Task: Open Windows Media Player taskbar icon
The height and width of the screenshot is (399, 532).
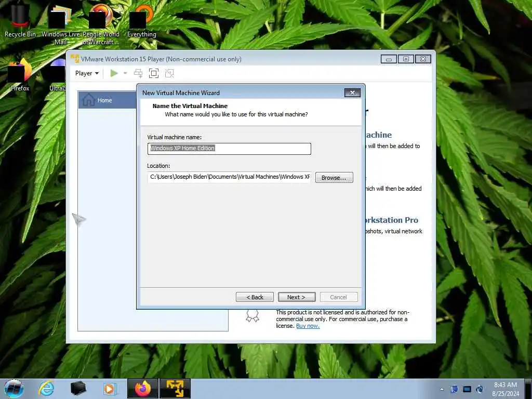Action: click(109, 389)
